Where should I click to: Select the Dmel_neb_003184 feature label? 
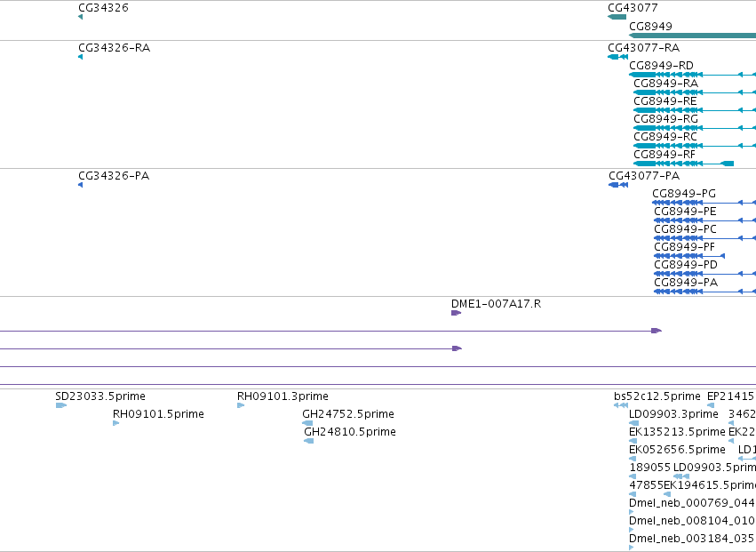[x=692, y=539]
